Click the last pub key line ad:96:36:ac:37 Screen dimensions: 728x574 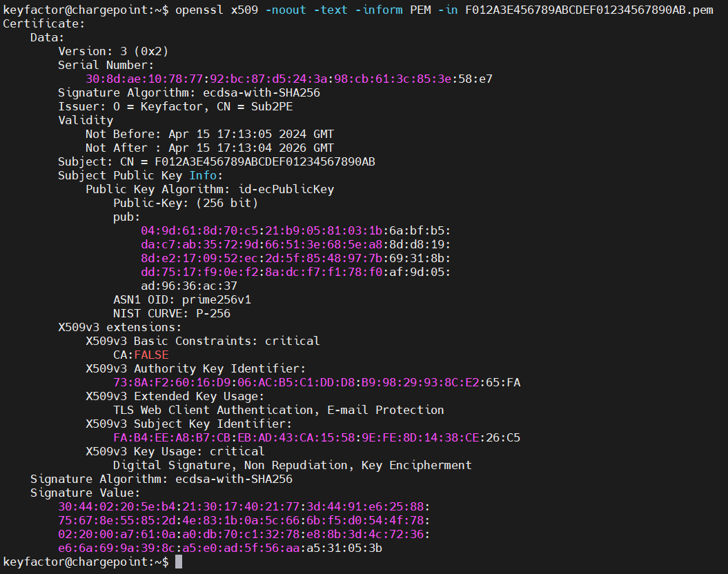(x=188, y=286)
